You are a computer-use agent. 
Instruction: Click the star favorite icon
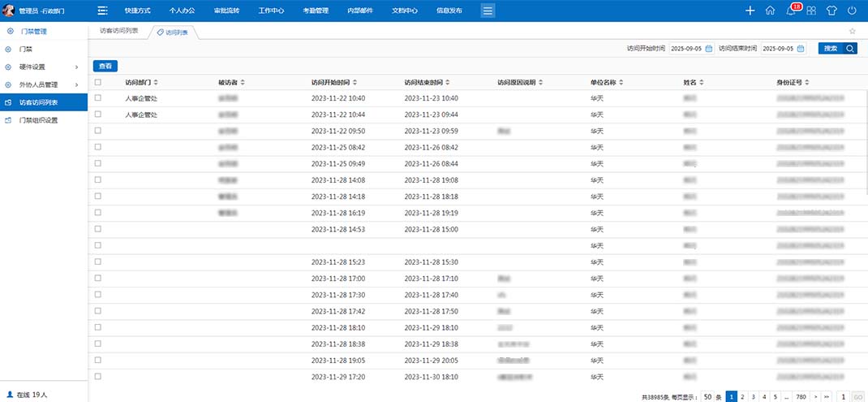(852, 31)
